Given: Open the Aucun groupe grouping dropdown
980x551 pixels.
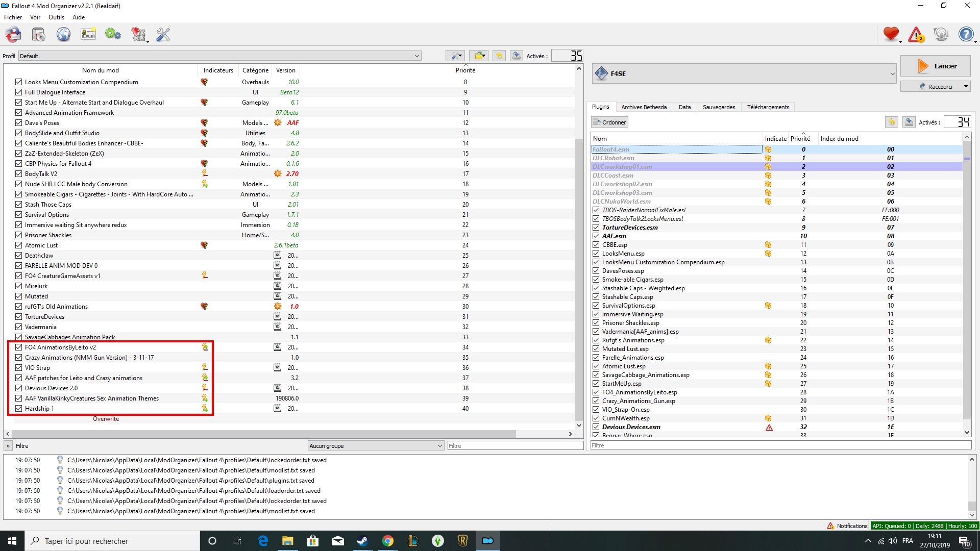Looking at the screenshot, I should [x=376, y=445].
